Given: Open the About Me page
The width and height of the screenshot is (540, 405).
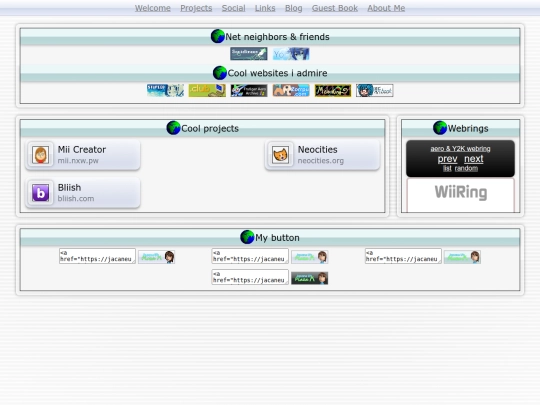Looking at the screenshot, I should point(386,8).
